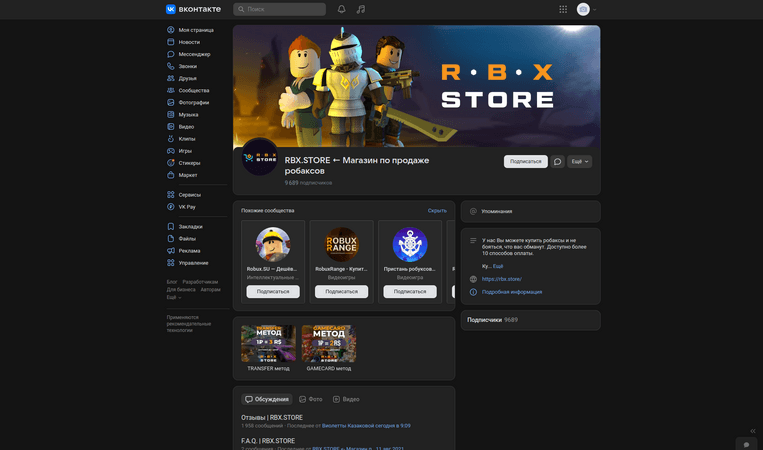Subscribe to Robux.SU community

point(273,291)
